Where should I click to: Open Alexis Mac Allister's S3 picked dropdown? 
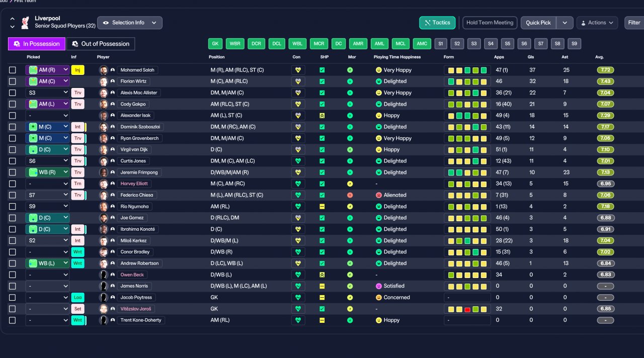point(47,93)
